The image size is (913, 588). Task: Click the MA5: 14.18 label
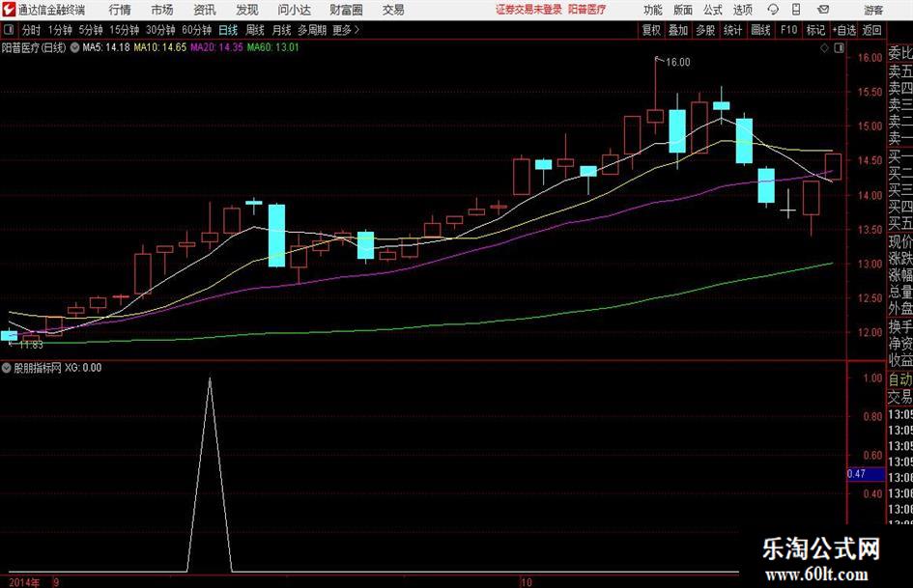106,47
